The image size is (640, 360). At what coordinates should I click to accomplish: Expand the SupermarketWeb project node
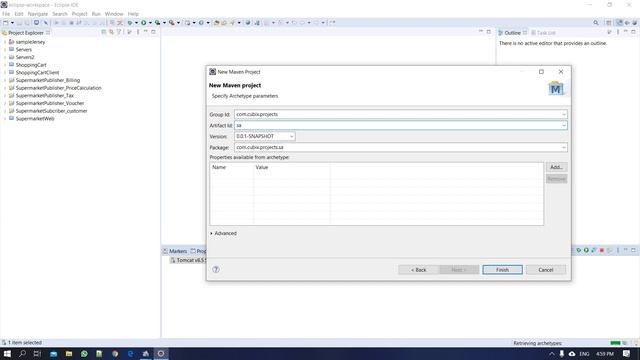click(x=5, y=119)
